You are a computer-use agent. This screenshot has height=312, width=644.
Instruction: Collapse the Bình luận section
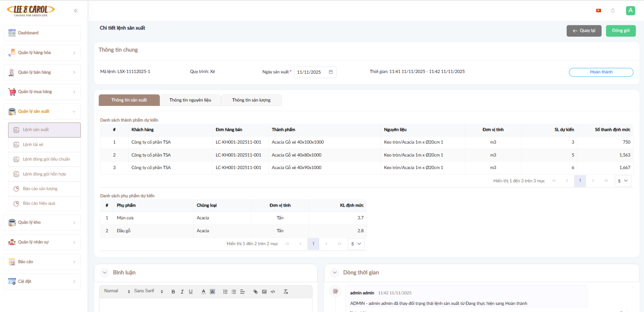coord(105,273)
